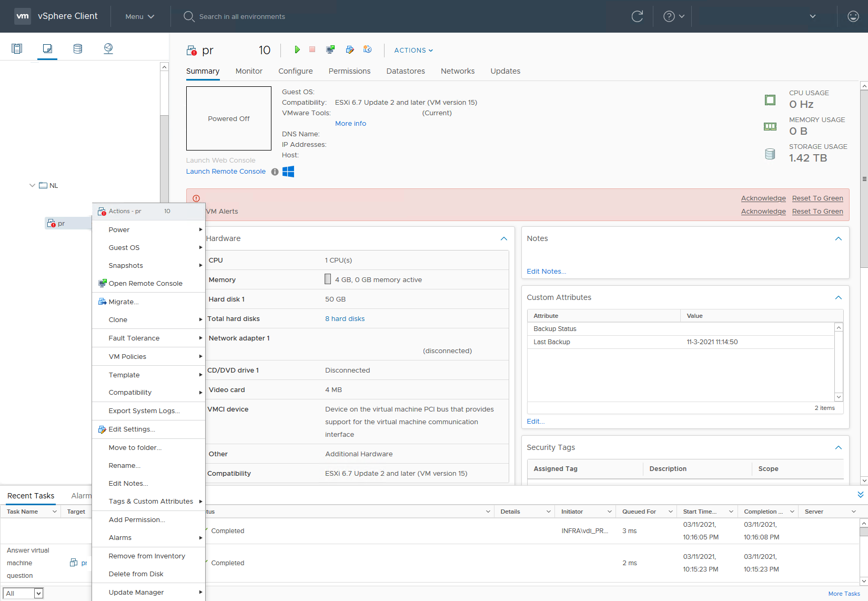Power on the VM with the green play icon
The image size is (868, 601).
point(297,49)
